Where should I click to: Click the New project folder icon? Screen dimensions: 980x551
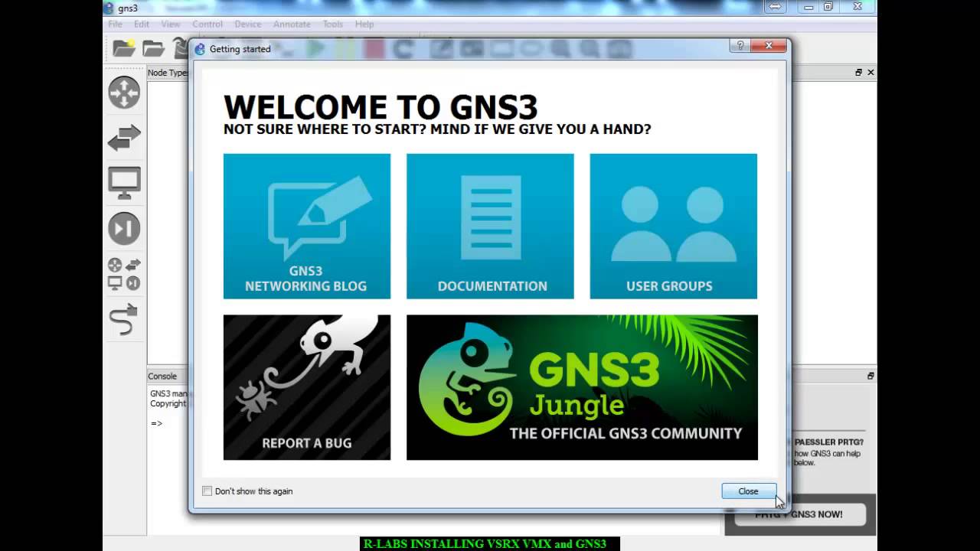(x=124, y=48)
